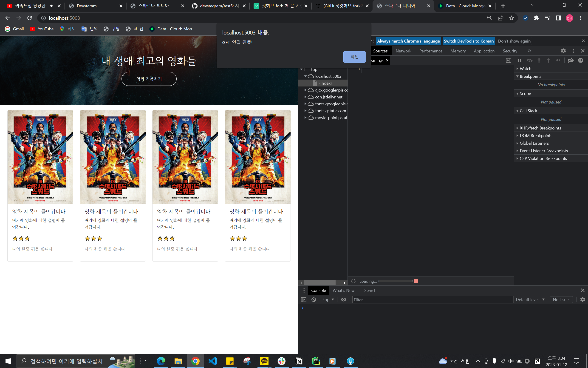Open YouTube bookmark

(42, 29)
